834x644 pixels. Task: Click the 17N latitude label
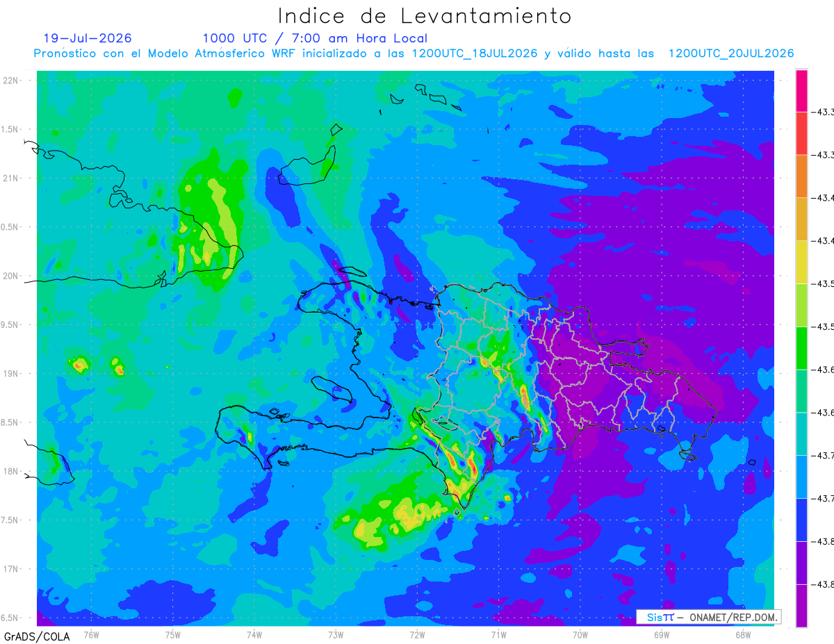[x=10, y=569]
